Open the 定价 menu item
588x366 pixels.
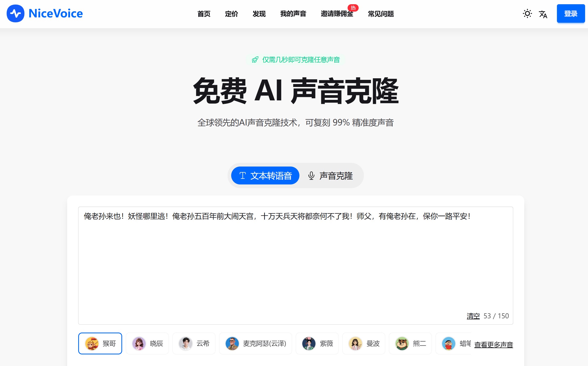click(x=231, y=14)
